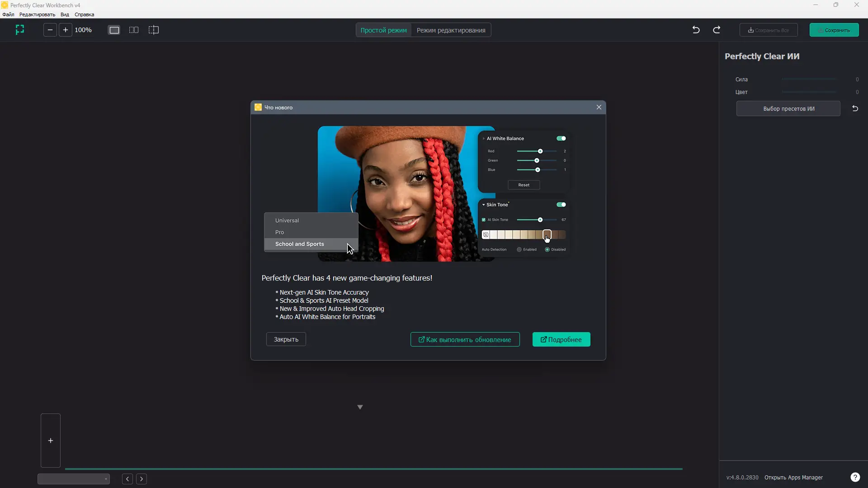This screenshot has width=868, height=488.
Task: Open Выбор пресетов ИИ preset selector
Action: (x=788, y=108)
